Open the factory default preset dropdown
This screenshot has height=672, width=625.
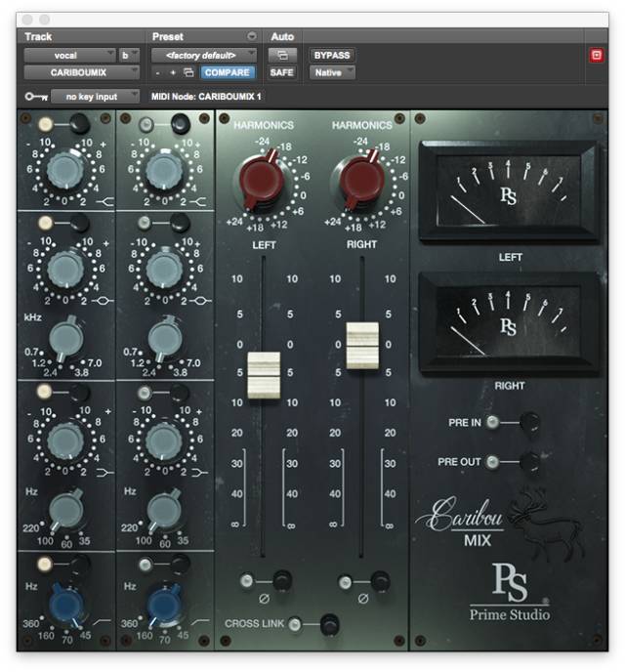click(x=204, y=56)
